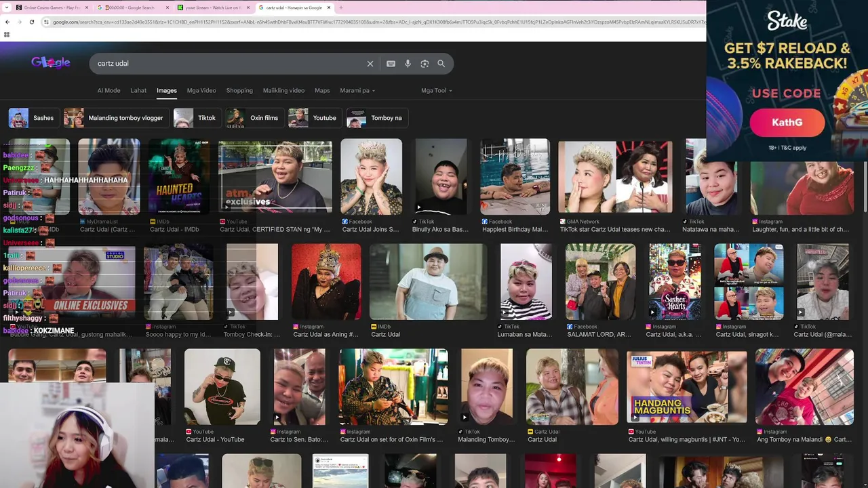Switch to Mga Video tab
This screenshot has width=868, height=488.
[201, 90]
